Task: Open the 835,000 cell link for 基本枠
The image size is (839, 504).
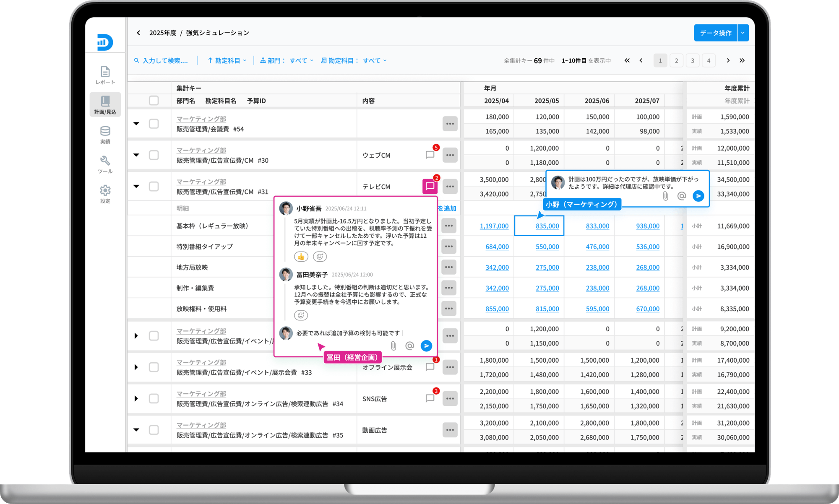Action: 547,226
